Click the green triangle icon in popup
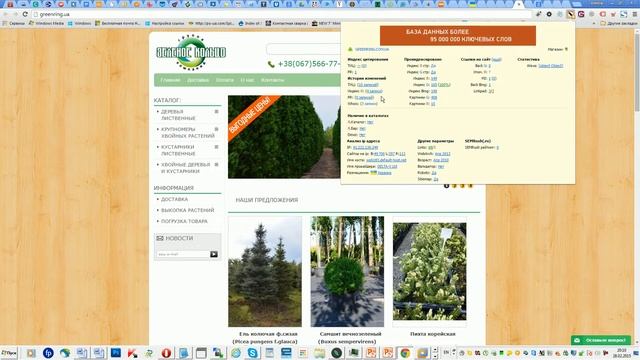The width and height of the screenshot is (640, 360). click(x=350, y=49)
